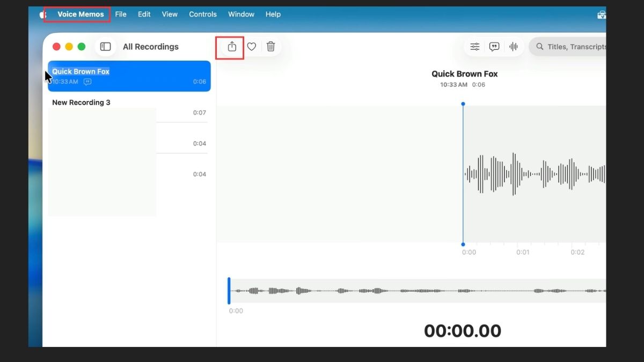Show the transcript using the speech bubble icon
644x362 pixels.
tap(494, 47)
